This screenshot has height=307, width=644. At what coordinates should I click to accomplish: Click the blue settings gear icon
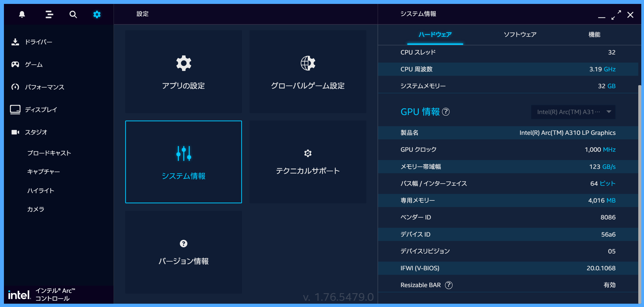97,14
